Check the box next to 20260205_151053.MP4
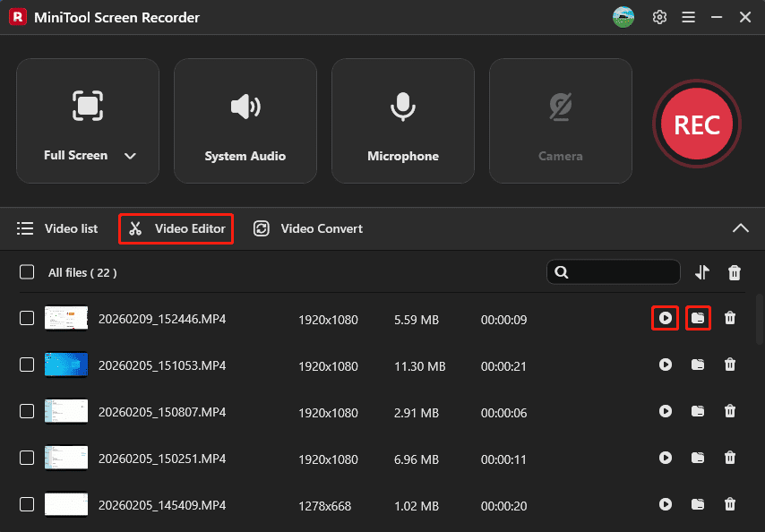 tap(26, 365)
